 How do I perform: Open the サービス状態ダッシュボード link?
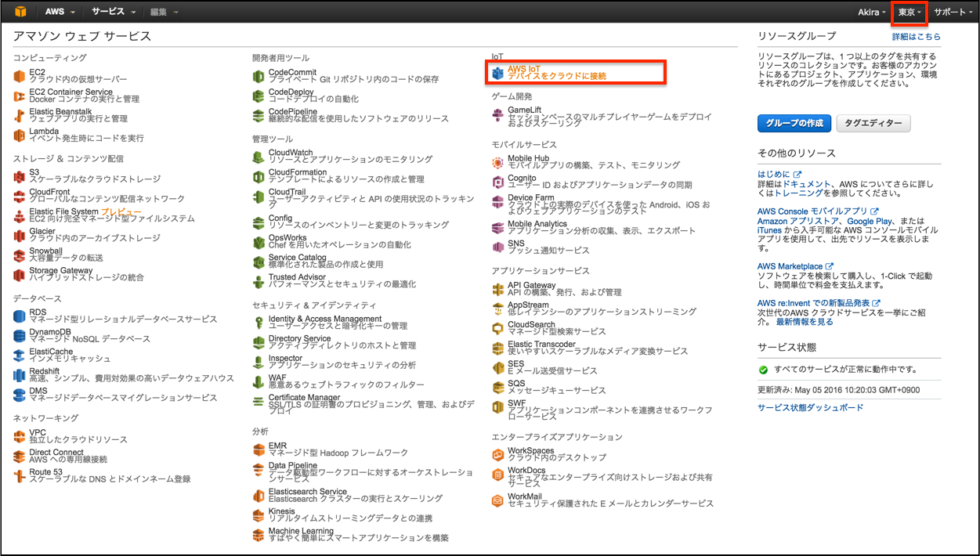tap(810, 407)
